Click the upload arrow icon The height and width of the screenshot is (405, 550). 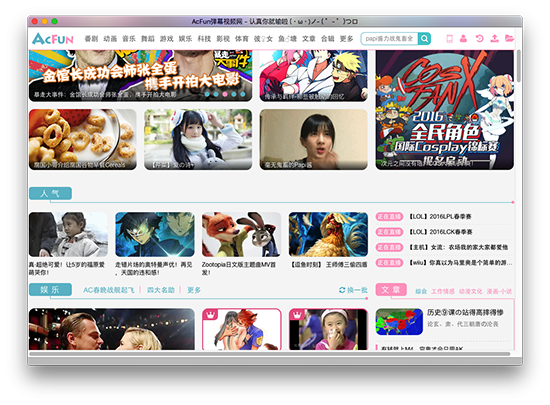tap(494, 39)
